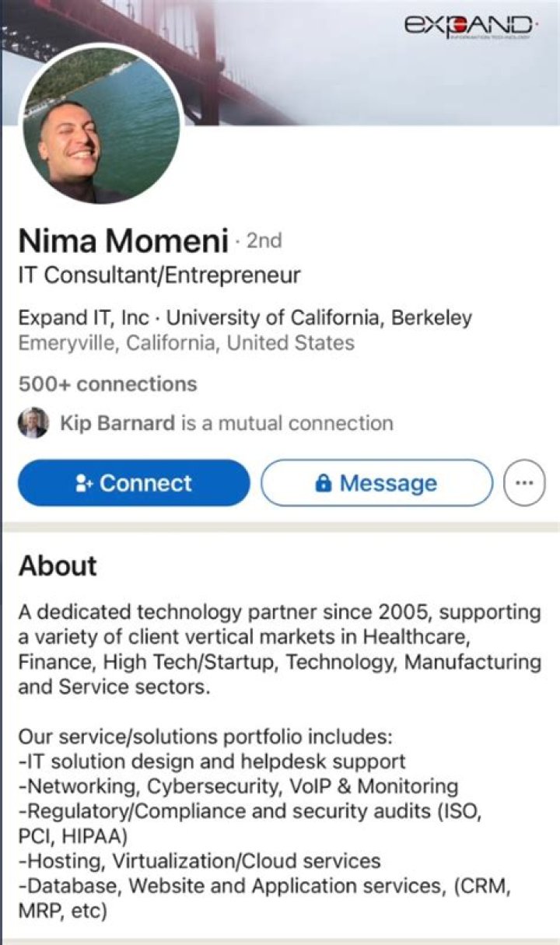Click the IT Consultant/Entrepreneur headline
Viewport: 560px width, 945px height.
coord(159,275)
